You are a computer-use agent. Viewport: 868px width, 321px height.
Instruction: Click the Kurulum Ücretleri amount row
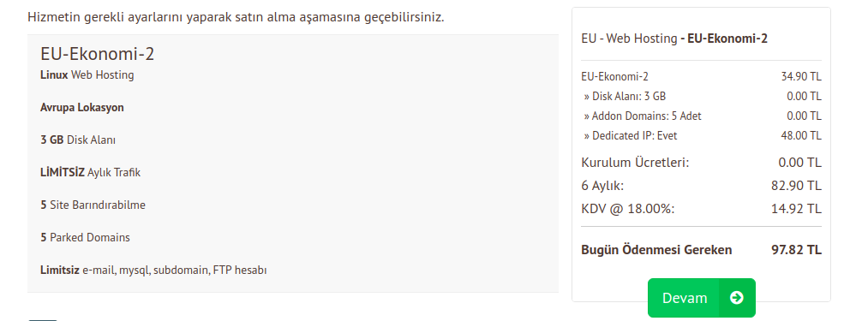tap(702, 163)
